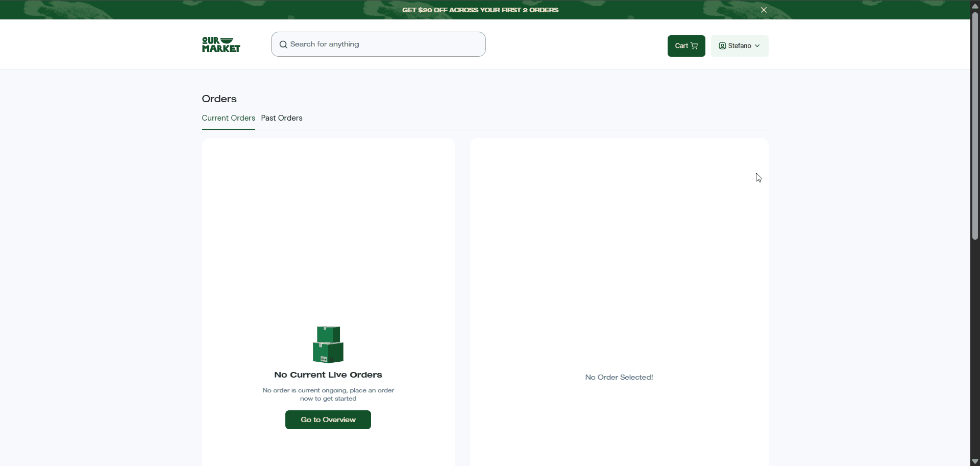Click the vertical scrollbar thumb
Viewport: 980px width, 466px height.
tap(975, 125)
